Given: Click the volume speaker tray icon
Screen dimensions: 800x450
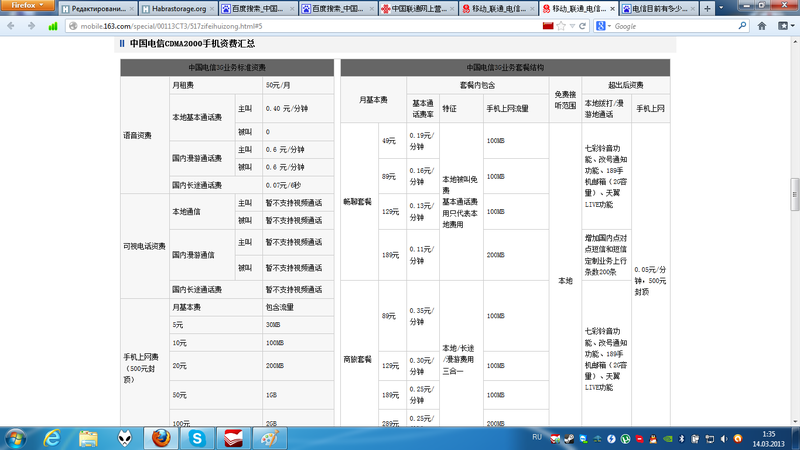Looking at the screenshot, I should click(x=724, y=439).
